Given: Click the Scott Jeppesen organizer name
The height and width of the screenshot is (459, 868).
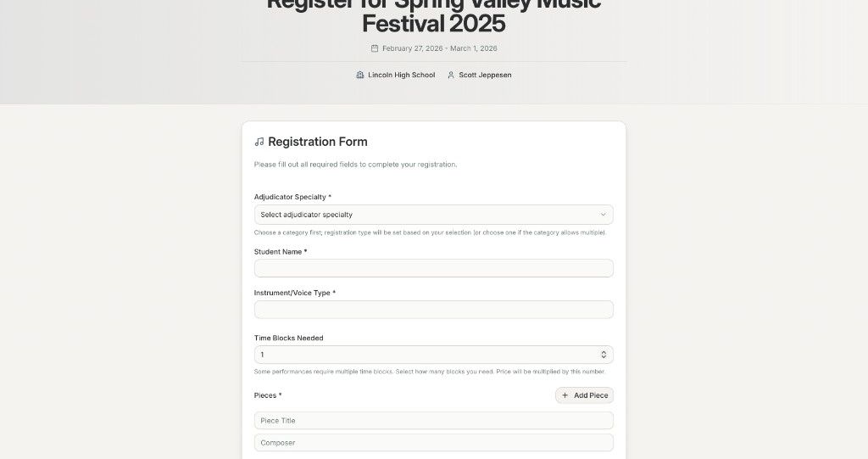Looking at the screenshot, I should pos(485,75).
